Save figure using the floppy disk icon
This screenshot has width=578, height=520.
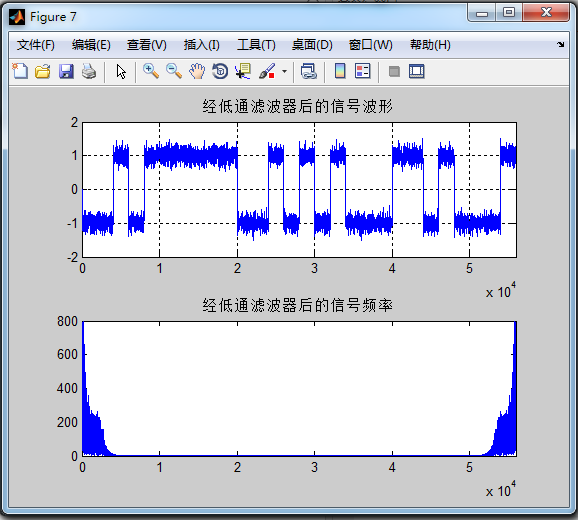[66, 71]
